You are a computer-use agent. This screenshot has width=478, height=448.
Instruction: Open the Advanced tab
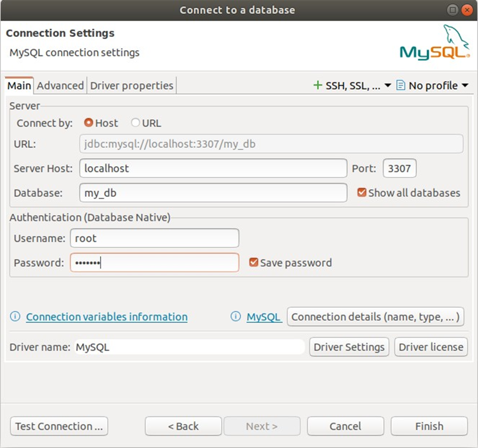60,85
